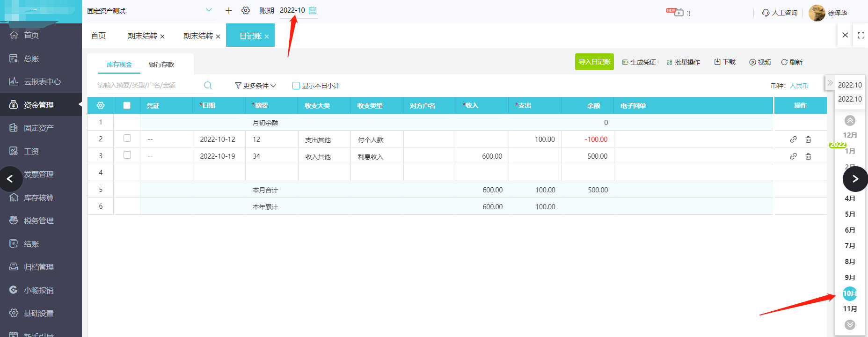
Task: Select 11月 in the month timeline
Action: coord(850,309)
